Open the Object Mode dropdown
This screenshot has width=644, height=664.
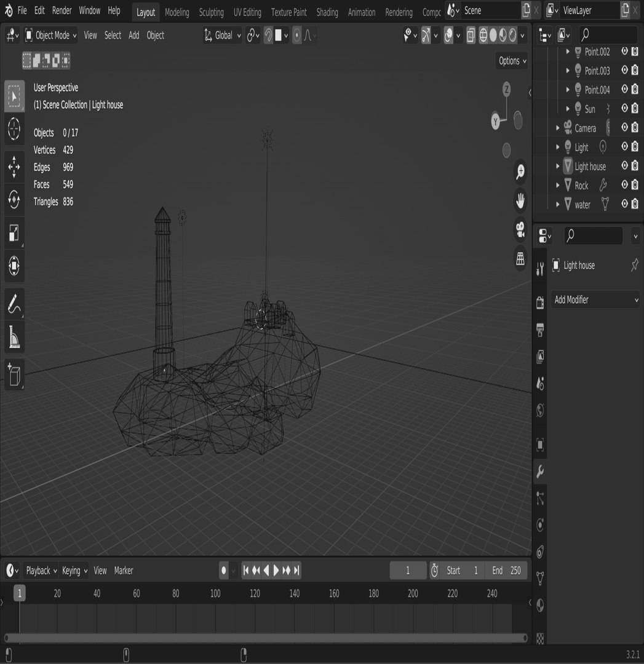click(51, 36)
